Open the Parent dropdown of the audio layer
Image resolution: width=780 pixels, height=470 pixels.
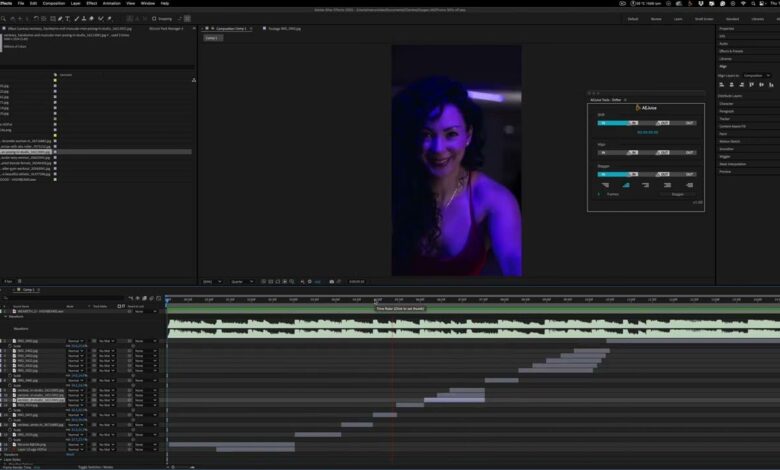(x=145, y=311)
